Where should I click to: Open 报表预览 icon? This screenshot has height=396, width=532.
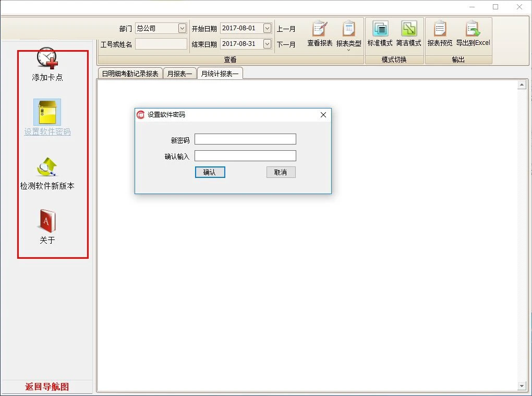[x=440, y=29]
